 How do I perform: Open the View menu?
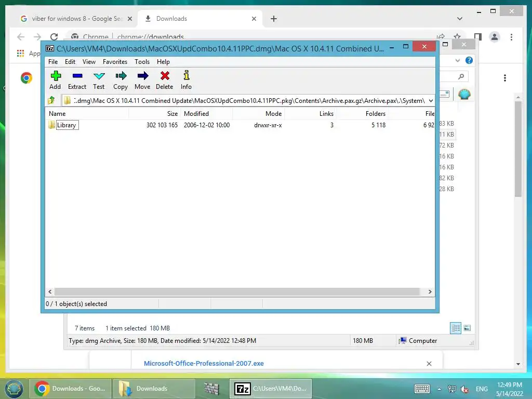click(x=89, y=62)
